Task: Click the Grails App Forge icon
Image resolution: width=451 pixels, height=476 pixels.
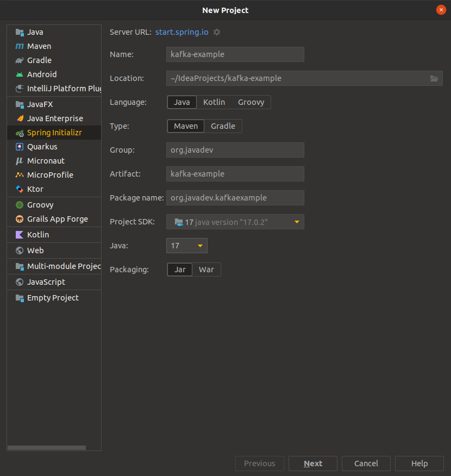Action: click(x=20, y=219)
